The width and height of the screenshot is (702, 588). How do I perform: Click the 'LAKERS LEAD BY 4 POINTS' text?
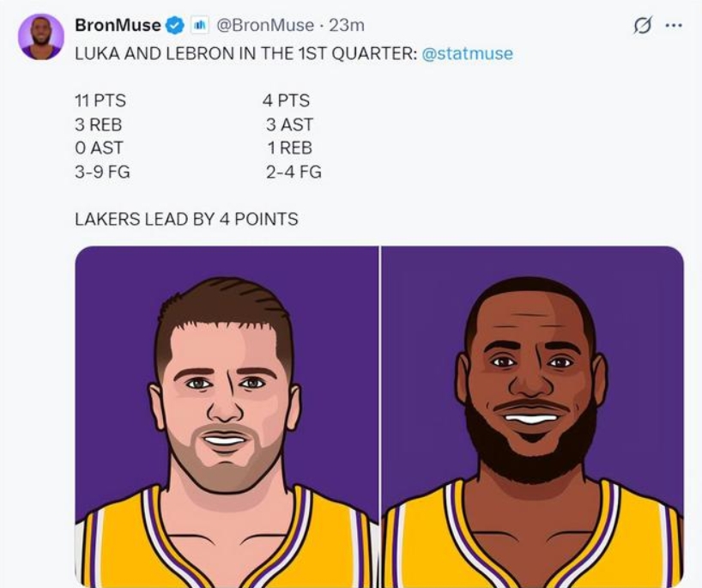186,219
